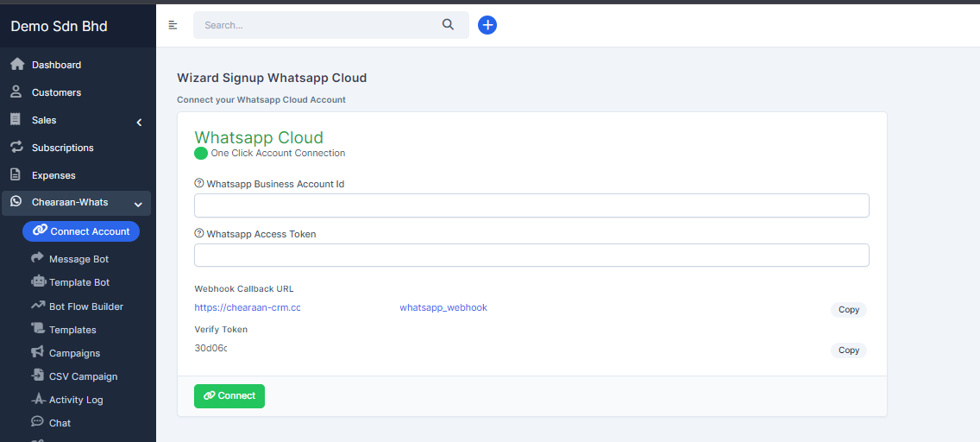Go to Campaigns section
980x442 pixels.
pos(74,353)
